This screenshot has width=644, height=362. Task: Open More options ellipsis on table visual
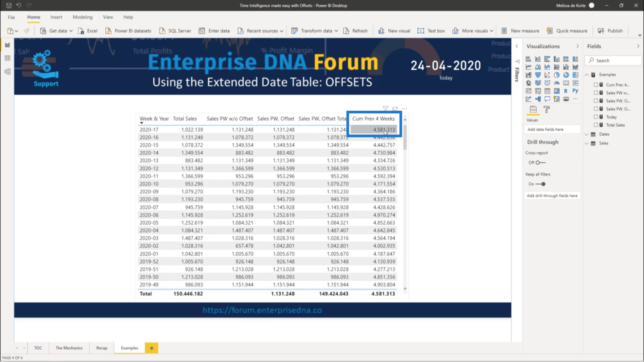(x=404, y=109)
